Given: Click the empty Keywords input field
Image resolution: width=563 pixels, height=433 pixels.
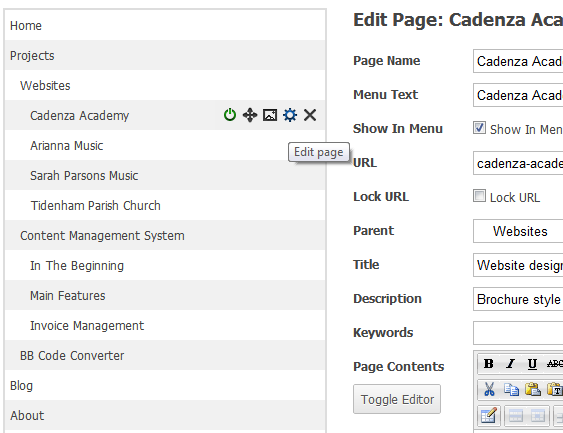Looking at the screenshot, I should click(x=518, y=333).
